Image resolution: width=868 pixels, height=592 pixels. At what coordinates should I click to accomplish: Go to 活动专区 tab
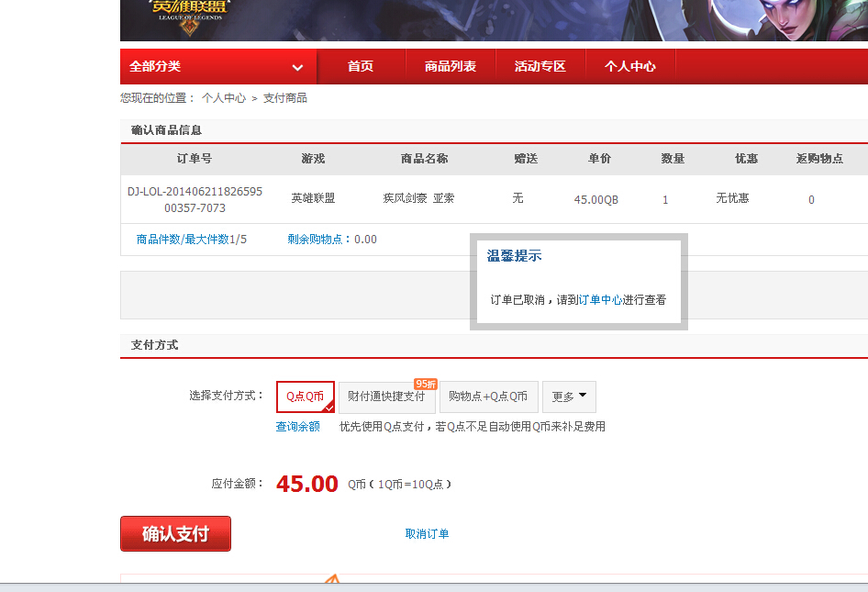(540, 66)
